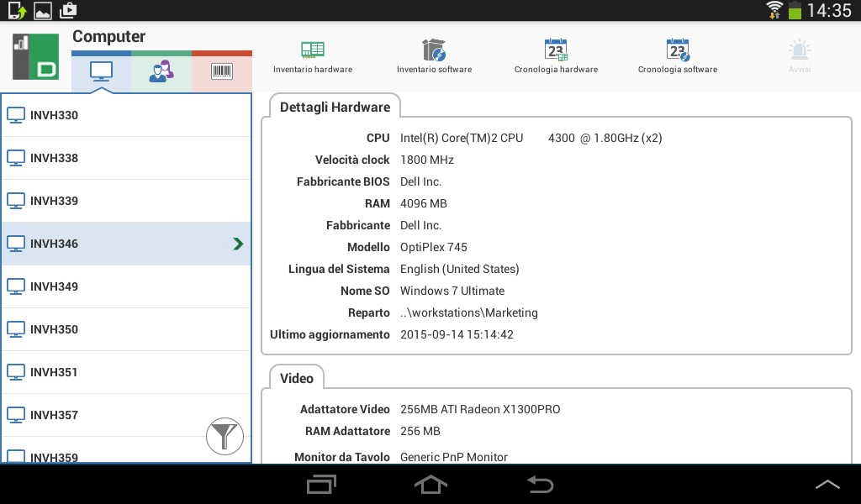Select computer INVH330 in list
861x504 pixels.
point(126,115)
